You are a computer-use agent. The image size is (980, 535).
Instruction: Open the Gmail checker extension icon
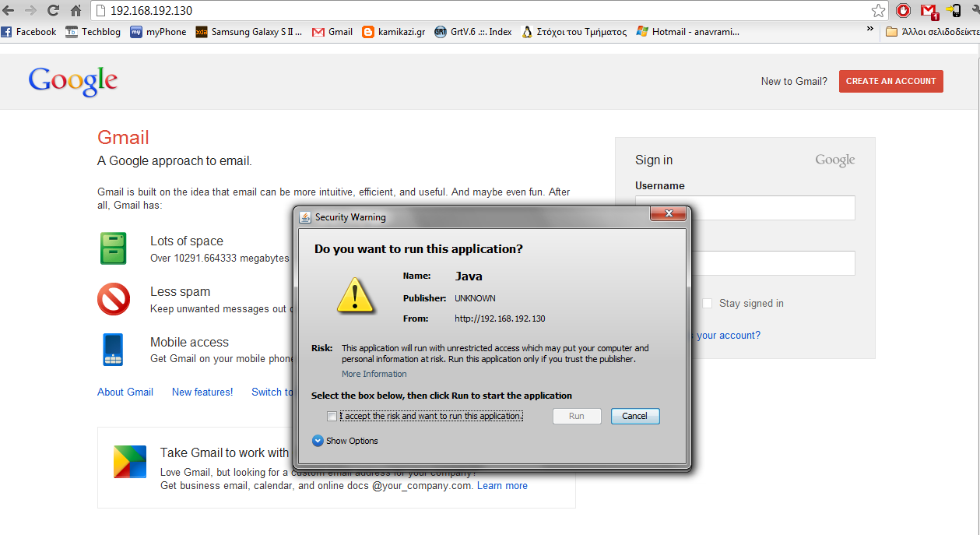(x=929, y=11)
